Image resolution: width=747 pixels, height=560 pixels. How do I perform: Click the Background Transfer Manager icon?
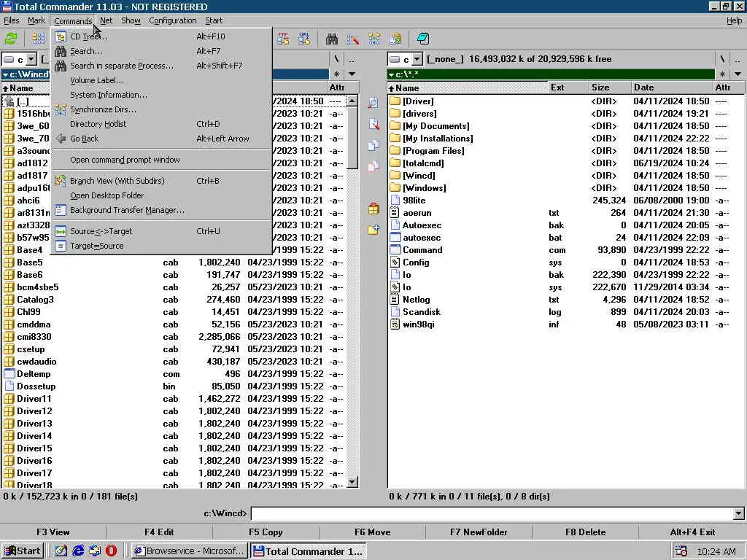(x=61, y=210)
